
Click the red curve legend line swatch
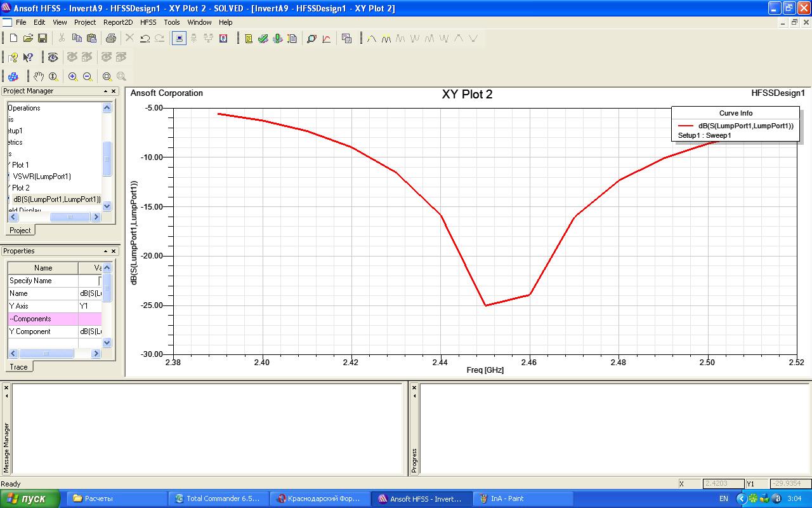click(686, 126)
